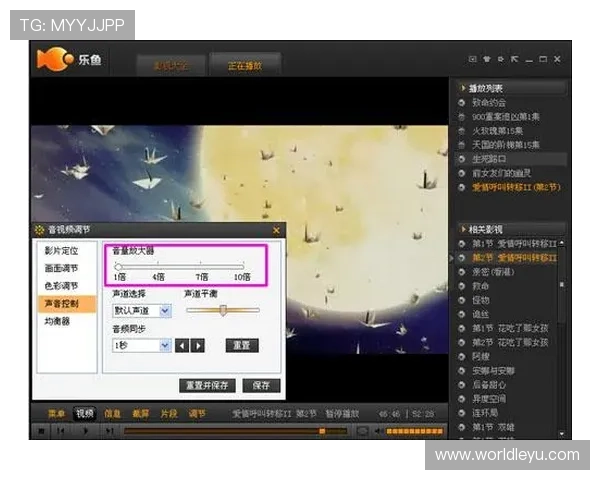Select 画面调节 in the settings list
The height and width of the screenshot is (480, 600).
coord(62,268)
